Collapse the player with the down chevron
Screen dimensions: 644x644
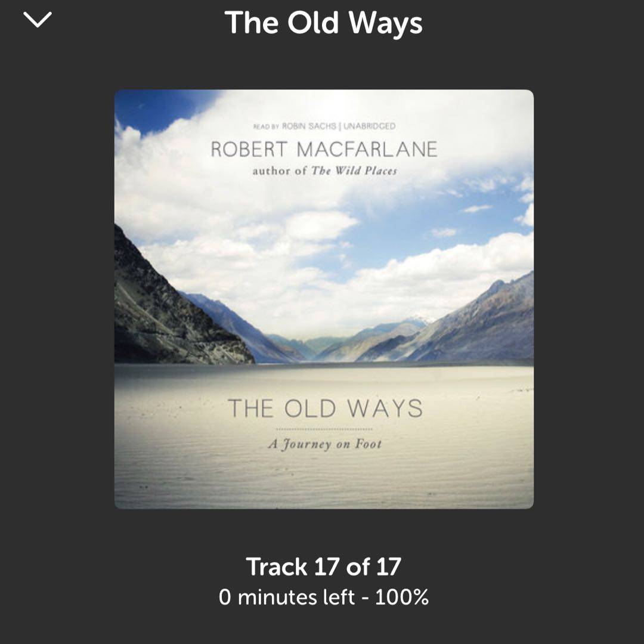click(38, 19)
